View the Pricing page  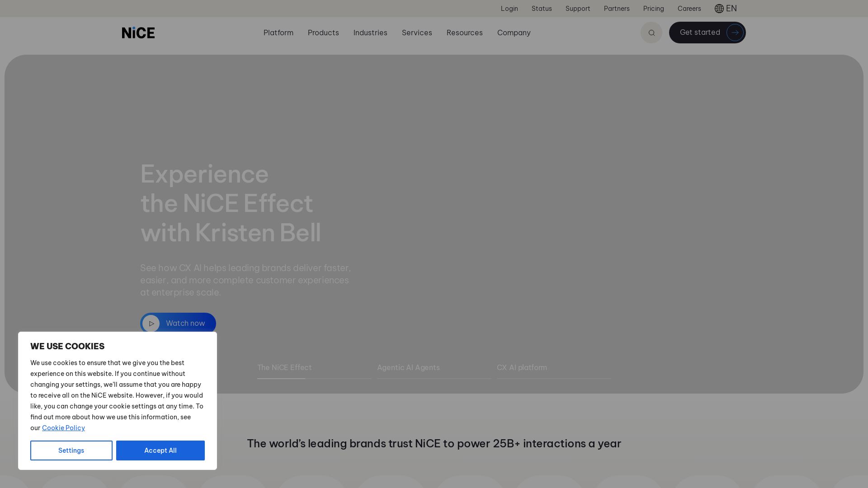tap(654, 9)
